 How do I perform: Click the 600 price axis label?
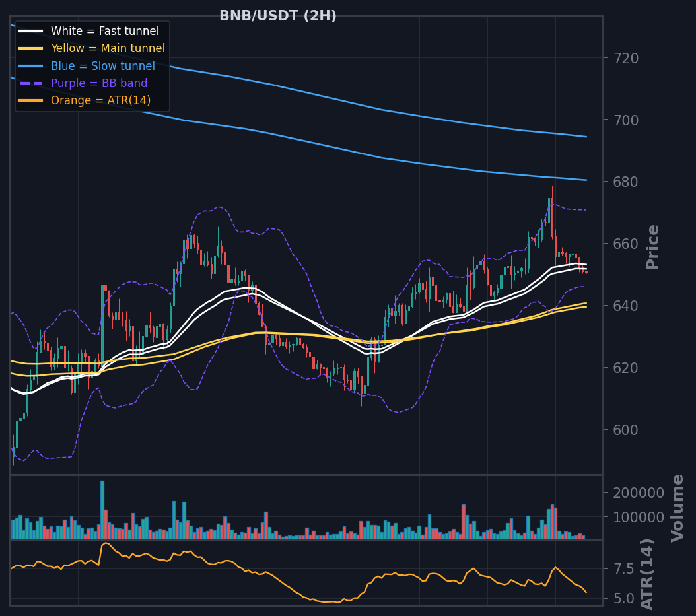626,430
